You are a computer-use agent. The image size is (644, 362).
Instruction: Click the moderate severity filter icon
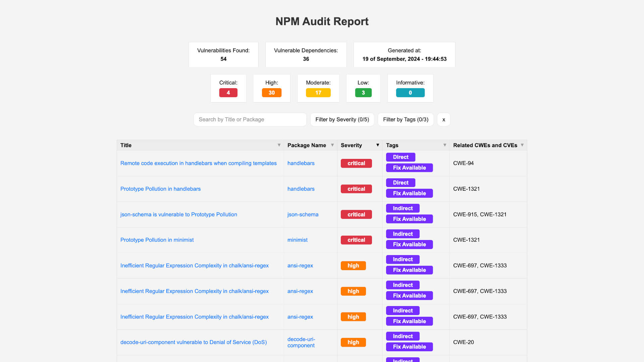coord(318,93)
